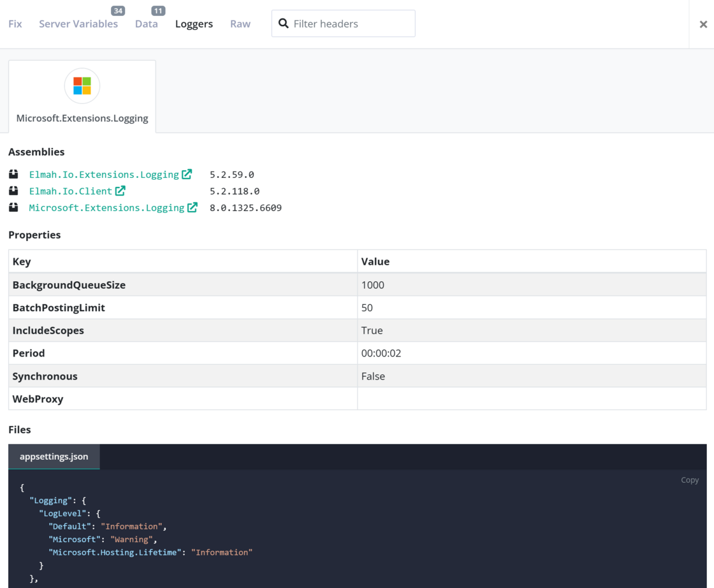Select the Period value 00:00:02
The height and width of the screenshot is (588, 714).
pyautogui.click(x=381, y=353)
